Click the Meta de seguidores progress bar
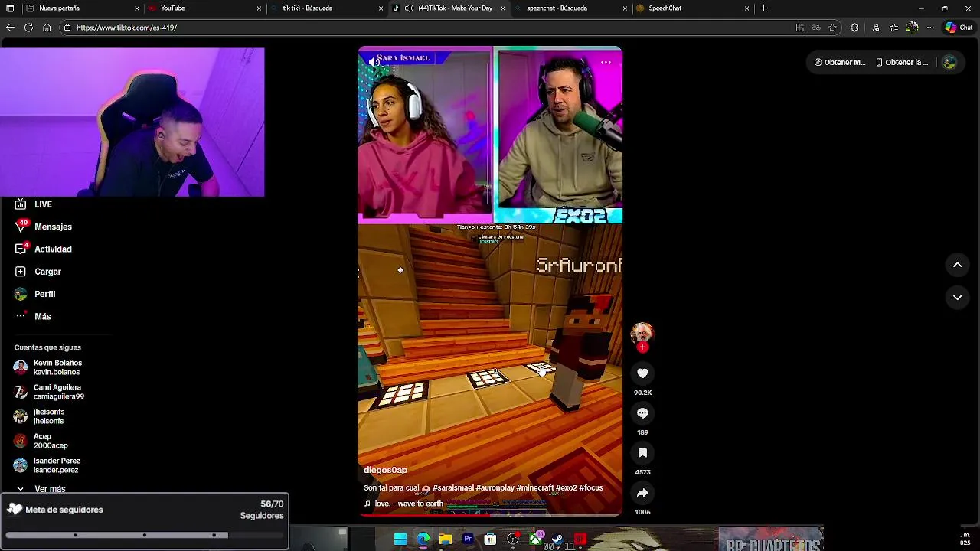The width and height of the screenshot is (980, 551). point(145,535)
